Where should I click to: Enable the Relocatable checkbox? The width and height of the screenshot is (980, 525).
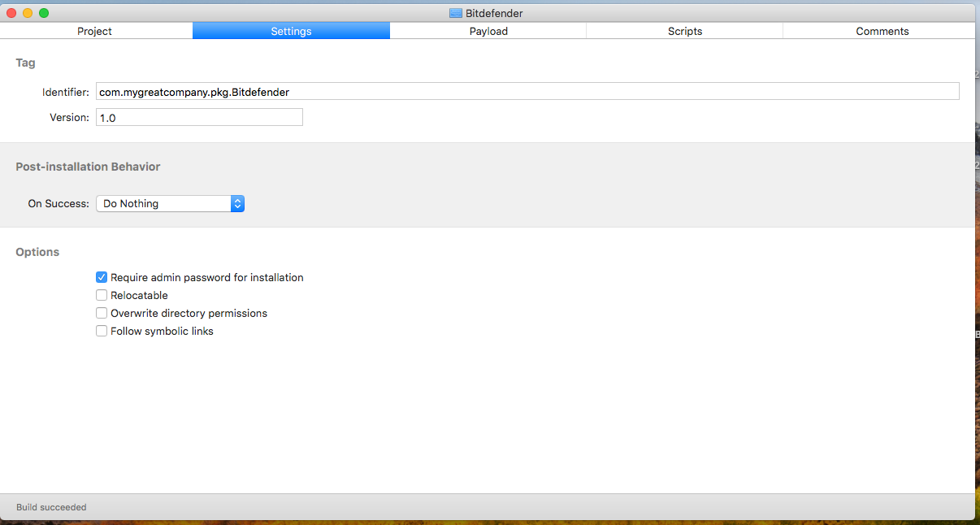(102, 295)
